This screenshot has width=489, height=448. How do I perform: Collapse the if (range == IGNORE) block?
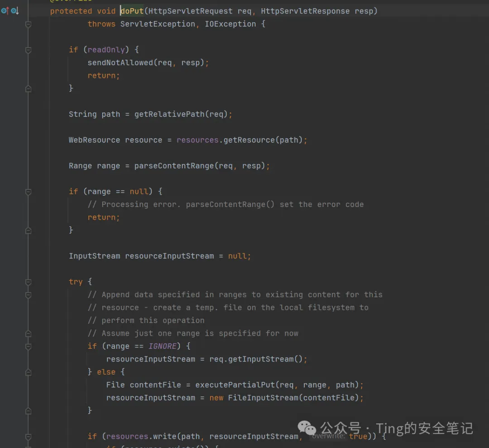point(28,346)
